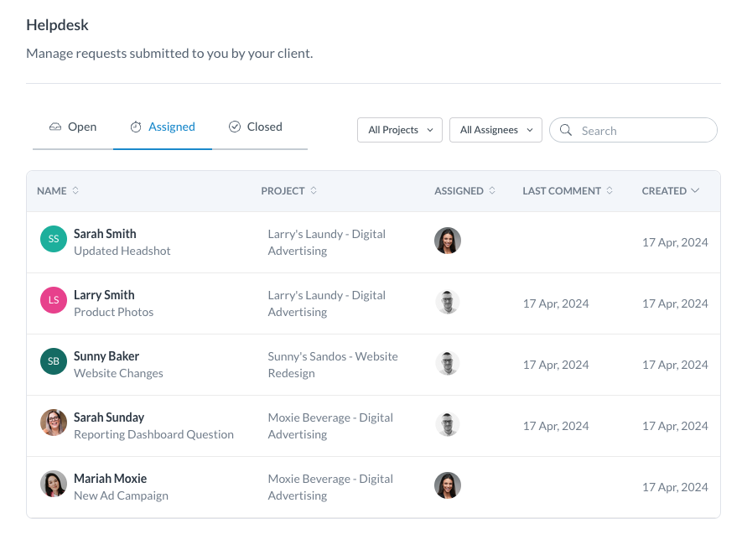Click Mariah Moxie's profile photo
This screenshot has height=560, width=747.
(x=54, y=484)
